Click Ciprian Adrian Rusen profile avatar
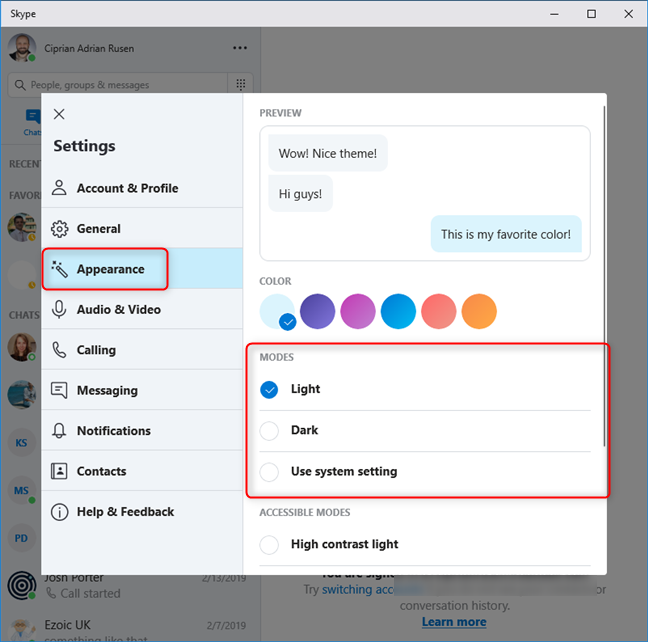 click(x=22, y=48)
